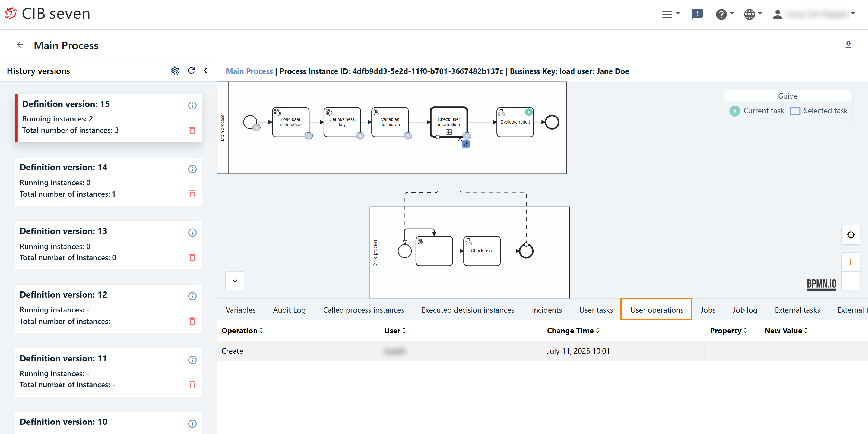Zoom in on the BPMN diagram
This screenshot has height=434, width=868.
[850, 262]
